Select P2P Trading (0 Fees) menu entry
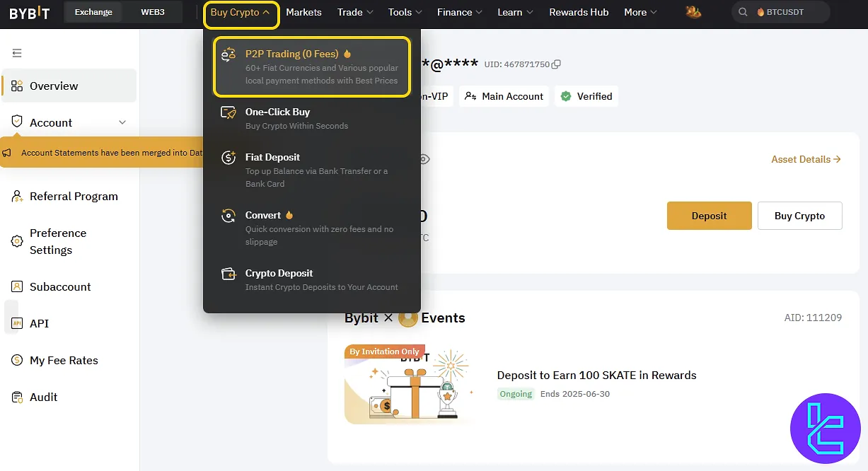 (311, 66)
